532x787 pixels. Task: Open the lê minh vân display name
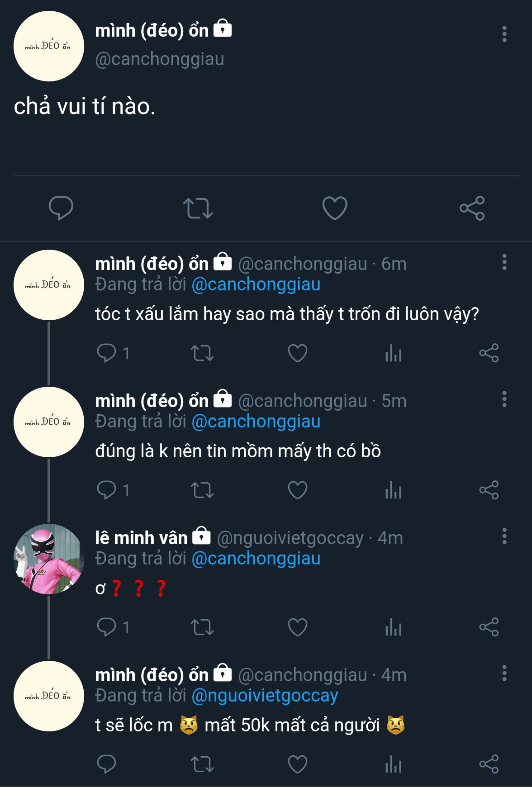[x=141, y=538]
